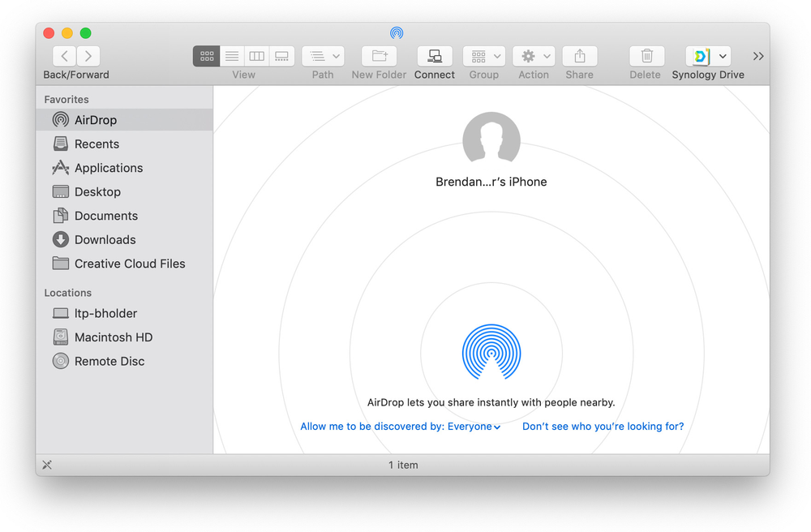Switch to icon view in toolbar

(206, 56)
